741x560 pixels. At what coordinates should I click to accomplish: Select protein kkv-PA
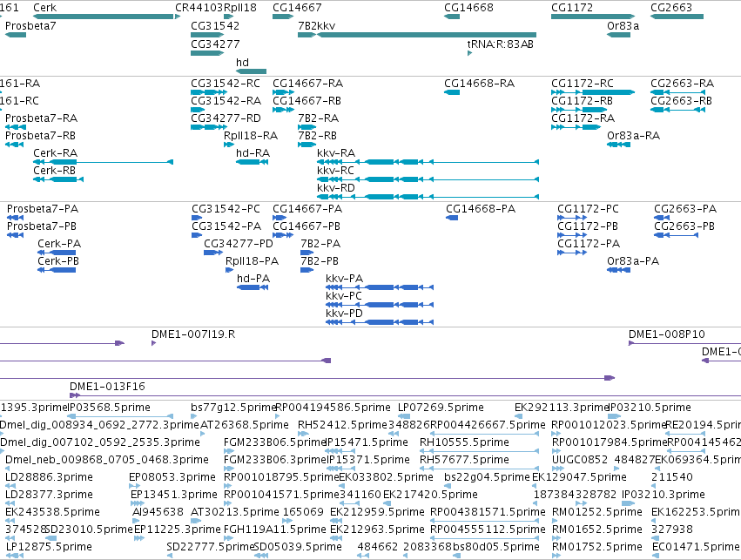(x=380, y=287)
